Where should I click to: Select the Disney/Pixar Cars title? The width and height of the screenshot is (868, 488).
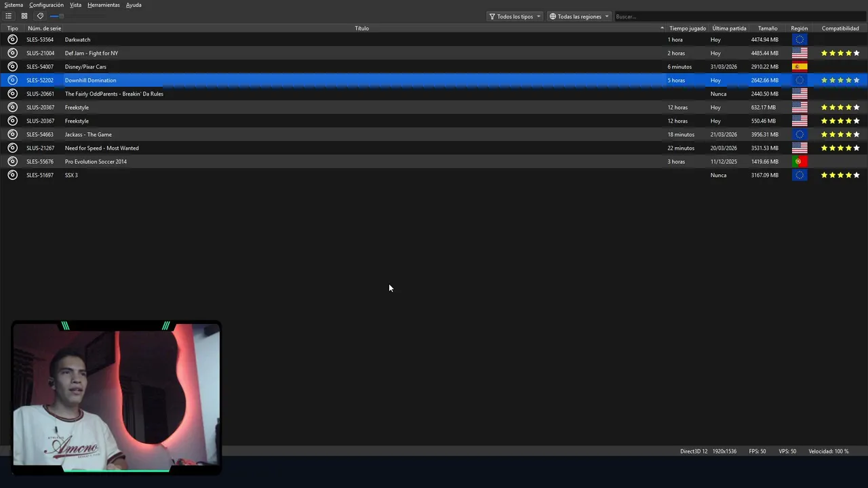[x=85, y=66]
